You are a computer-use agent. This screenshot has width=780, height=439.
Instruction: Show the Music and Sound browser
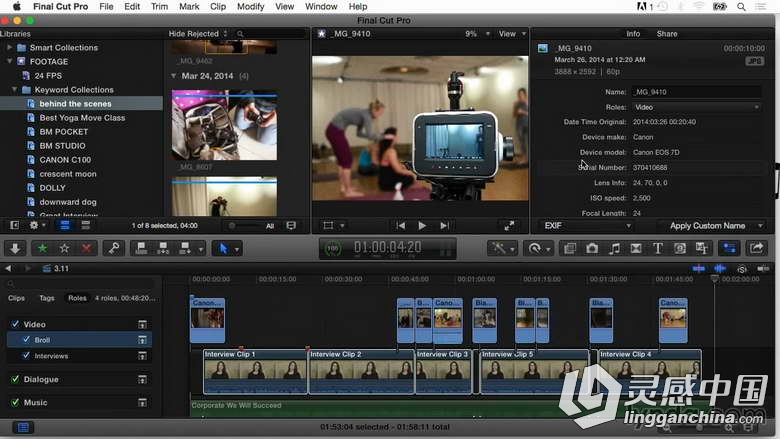pyautogui.click(x=614, y=248)
